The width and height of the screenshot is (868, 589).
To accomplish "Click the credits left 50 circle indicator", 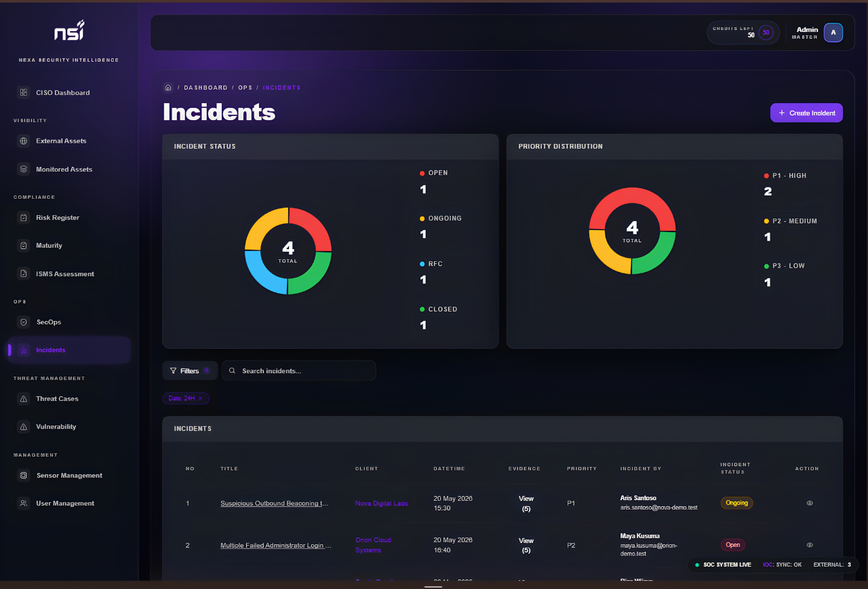I will point(766,33).
